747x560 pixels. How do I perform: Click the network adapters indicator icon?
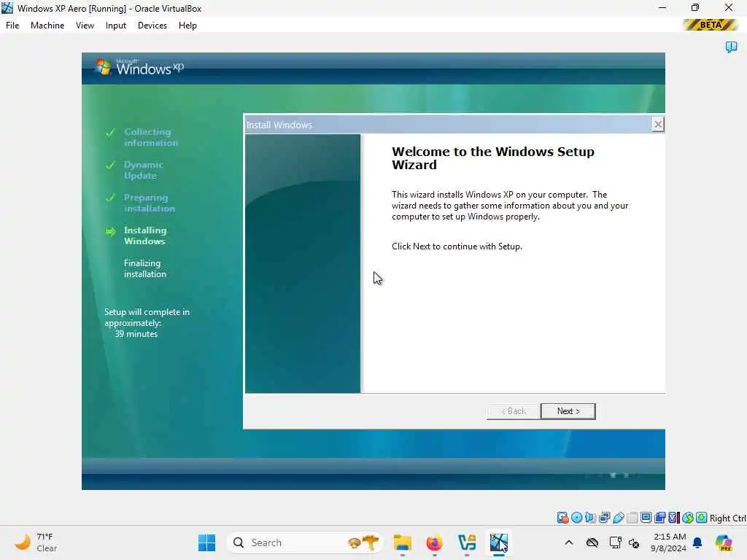605,518
